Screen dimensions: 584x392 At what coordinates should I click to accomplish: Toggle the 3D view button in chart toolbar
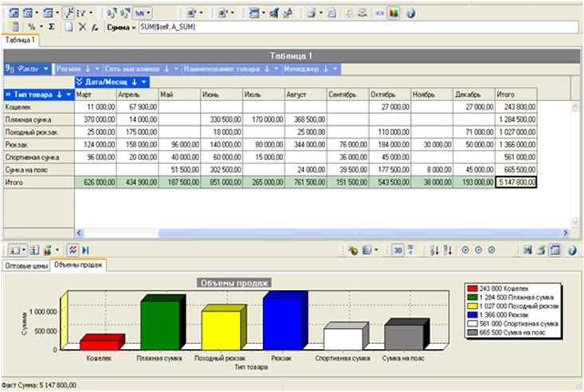pyautogui.click(x=397, y=249)
